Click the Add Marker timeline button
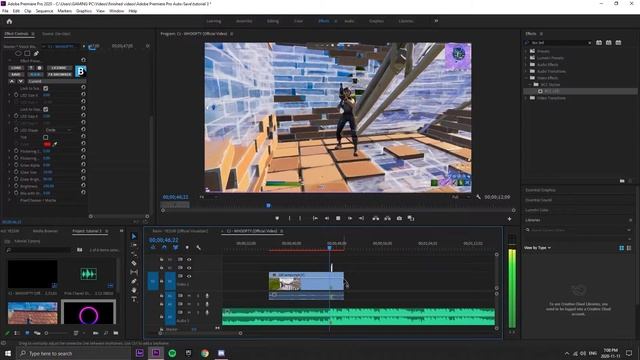The height and width of the screenshot is (360, 640). 187,247
